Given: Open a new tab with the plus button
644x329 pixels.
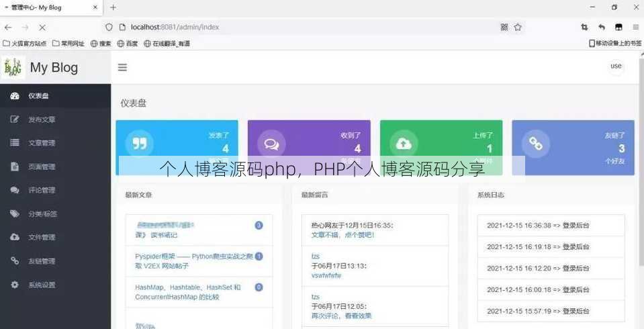Looking at the screenshot, I should coord(113,7).
